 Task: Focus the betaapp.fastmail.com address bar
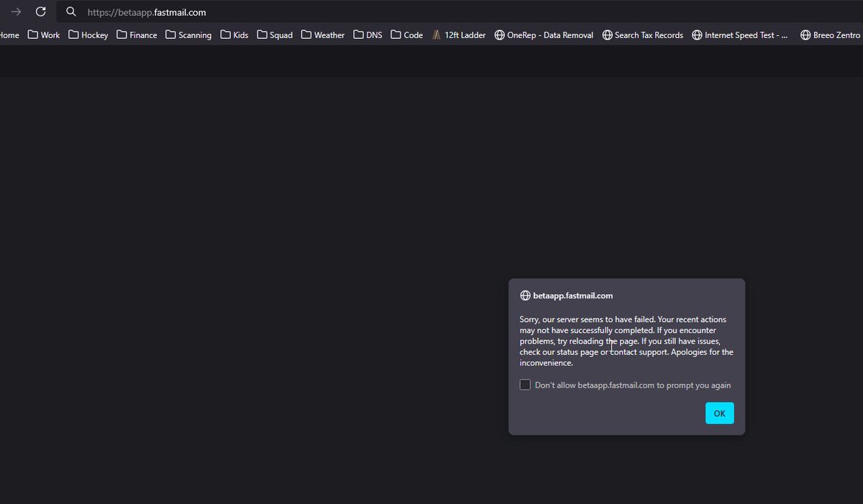coord(460,12)
